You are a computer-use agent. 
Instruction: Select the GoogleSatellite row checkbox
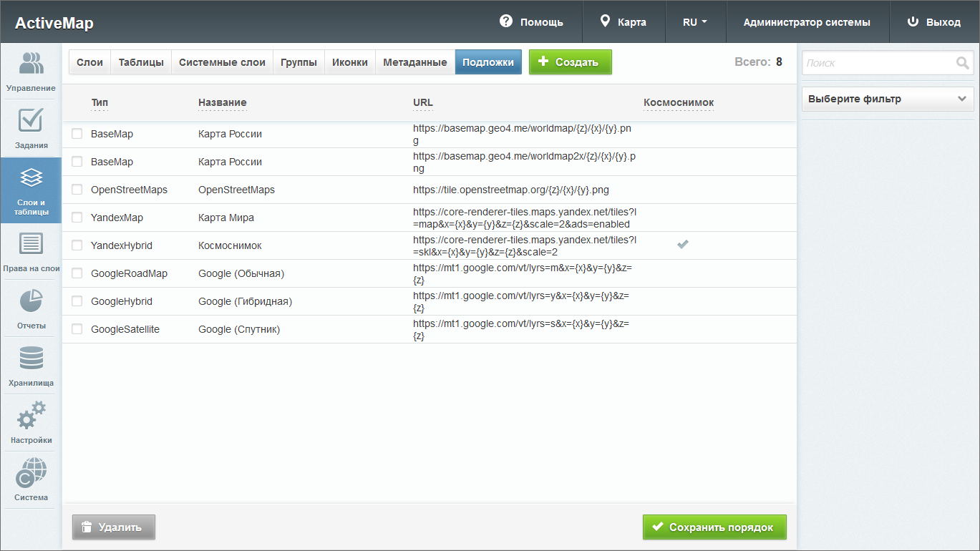[77, 329]
